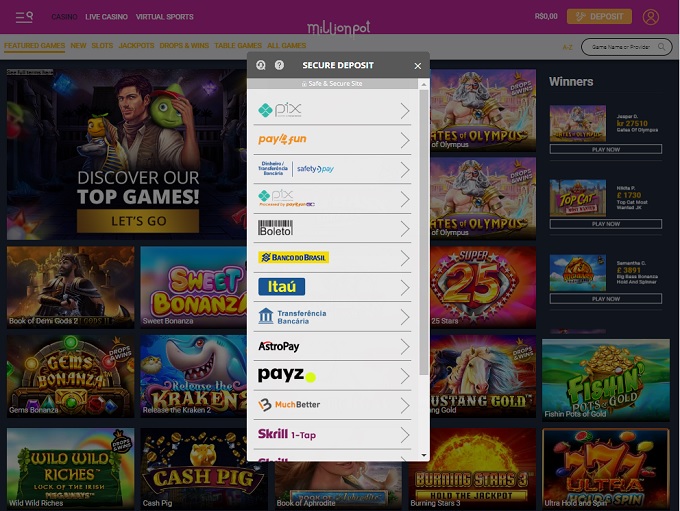Screen dimensions: 680x511
Task: Open the Jackpots games tab
Action: pyautogui.click(x=136, y=46)
